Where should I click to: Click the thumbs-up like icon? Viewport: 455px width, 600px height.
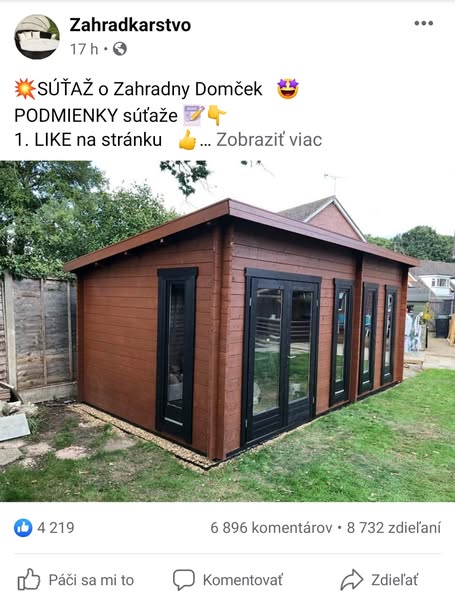coord(29,580)
